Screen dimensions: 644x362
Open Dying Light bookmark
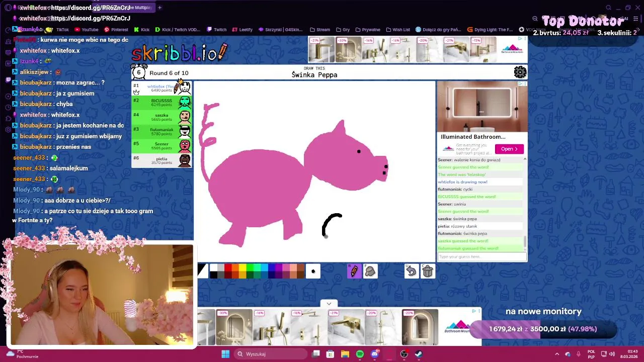click(490, 30)
